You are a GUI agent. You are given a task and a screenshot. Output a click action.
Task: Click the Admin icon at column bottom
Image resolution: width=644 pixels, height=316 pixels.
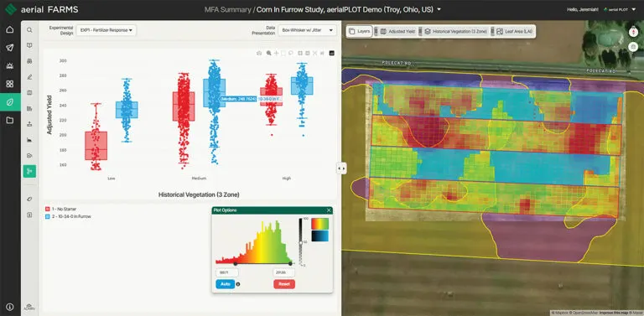coord(29,307)
